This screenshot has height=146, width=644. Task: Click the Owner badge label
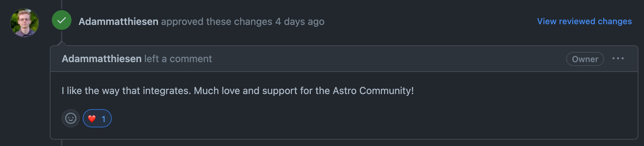[585, 59]
